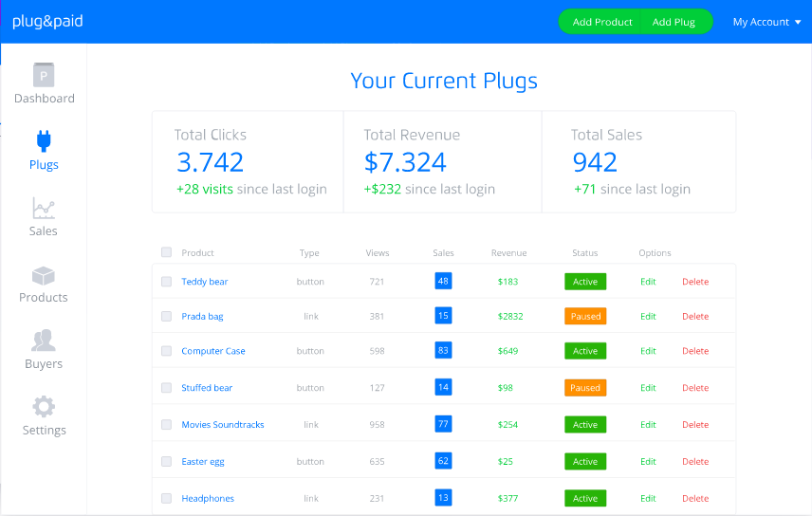812x516 pixels.
Task: Click the Views column header
Action: pyautogui.click(x=377, y=253)
